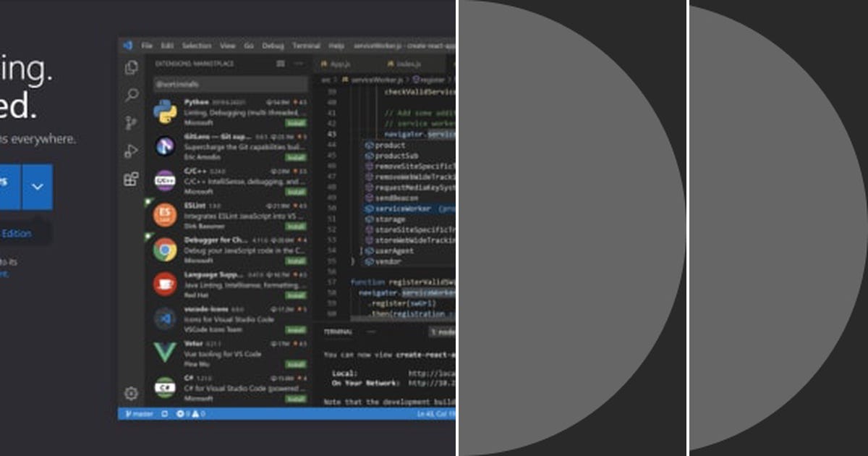Click the Python extension logo
Viewport: 868px width, 456px height.
(165, 112)
